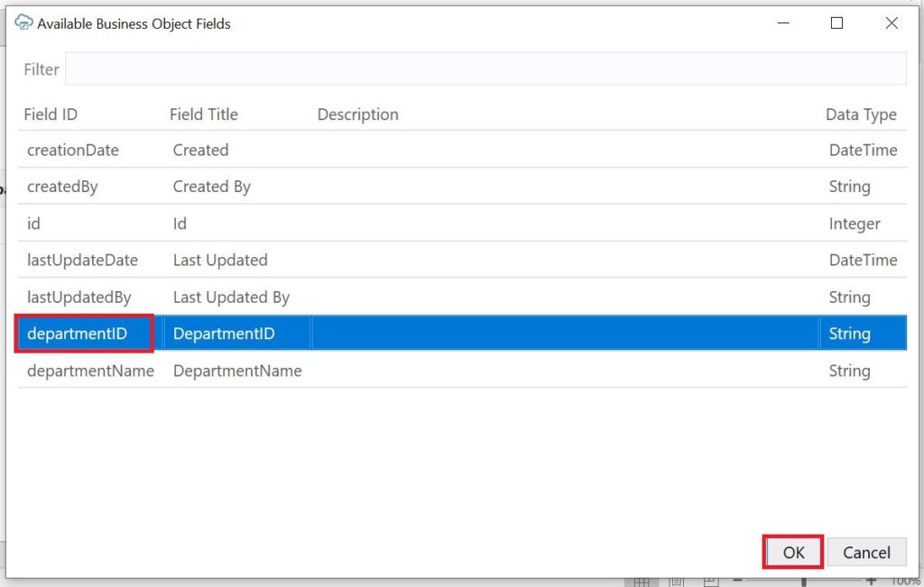Close the Available Business Object Fields dialog

click(x=891, y=23)
